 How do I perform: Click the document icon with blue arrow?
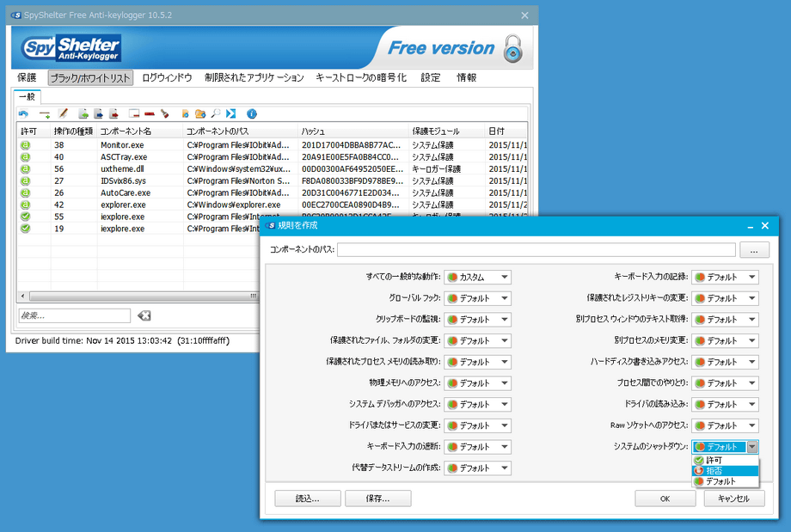[x=99, y=114]
